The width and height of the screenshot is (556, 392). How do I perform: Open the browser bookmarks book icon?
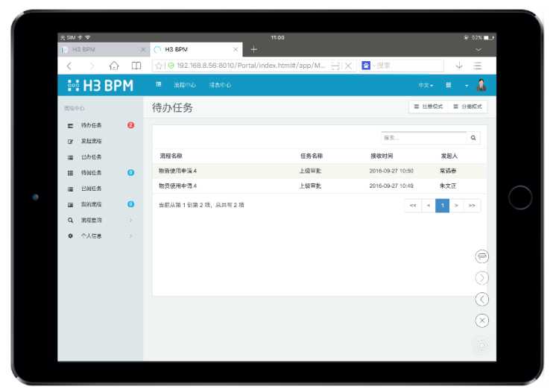point(136,66)
